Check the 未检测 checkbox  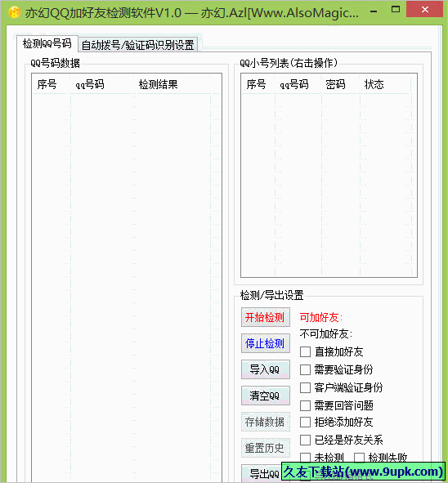305,457
